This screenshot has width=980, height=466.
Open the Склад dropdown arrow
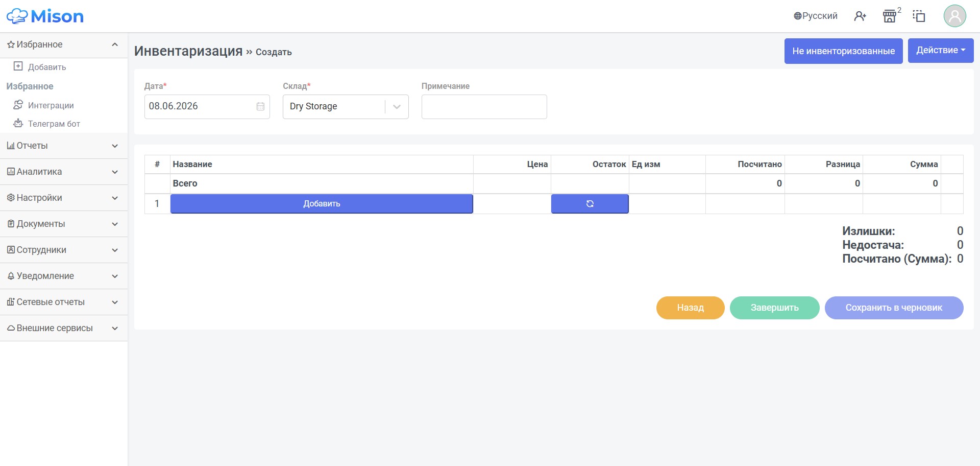point(397,107)
